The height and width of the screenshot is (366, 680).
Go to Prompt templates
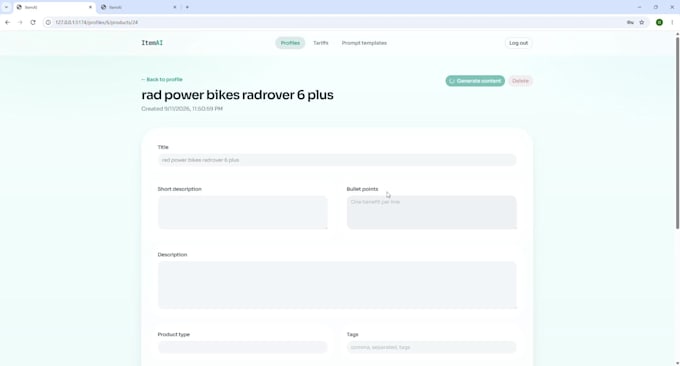pyautogui.click(x=364, y=43)
